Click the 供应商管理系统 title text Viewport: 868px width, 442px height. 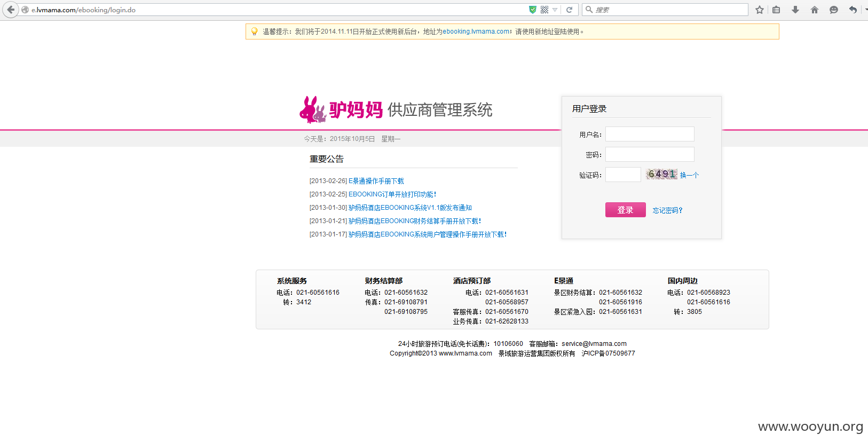[440, 110]
